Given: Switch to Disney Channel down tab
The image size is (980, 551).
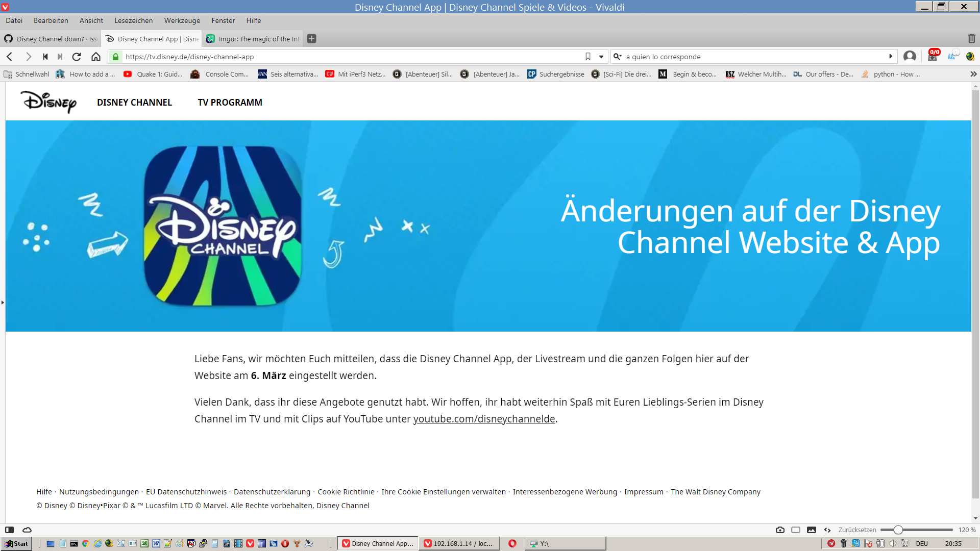Looking at the screenshot, I should [x=51, y=39].
